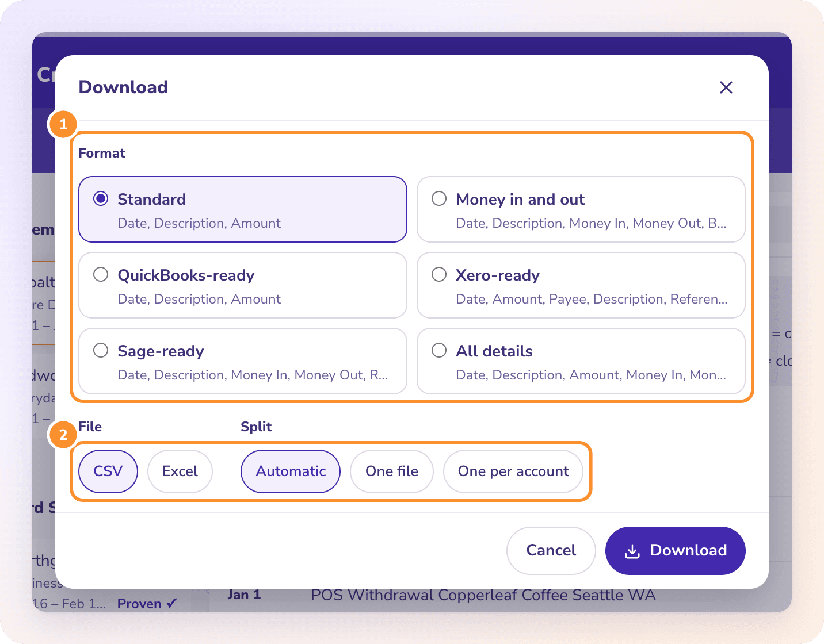This screenshot has width=824, height=644.
Task: Click the POS Withdrawal Copperleaf Coffee transaction
Action: pos(483,595)
